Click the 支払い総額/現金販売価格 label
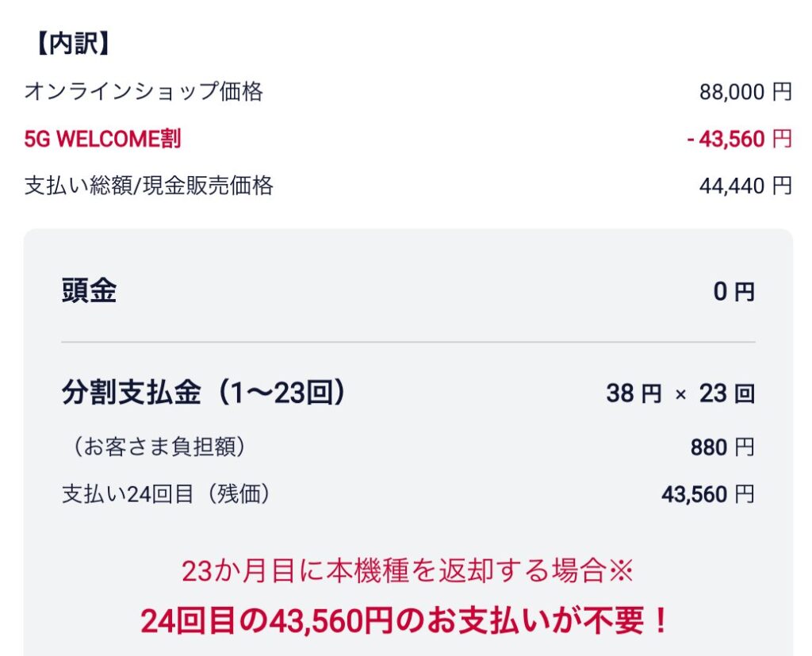812x656 pixels. pos(149,186)
